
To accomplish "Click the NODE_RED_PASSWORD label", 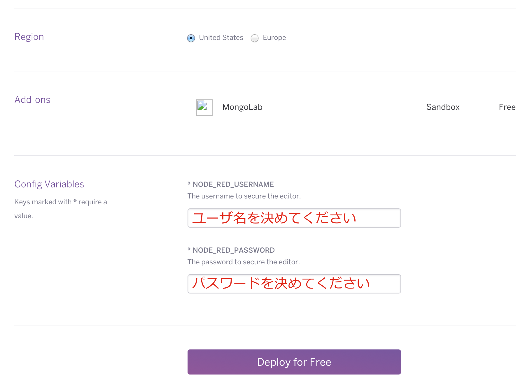I will (231, 250).
